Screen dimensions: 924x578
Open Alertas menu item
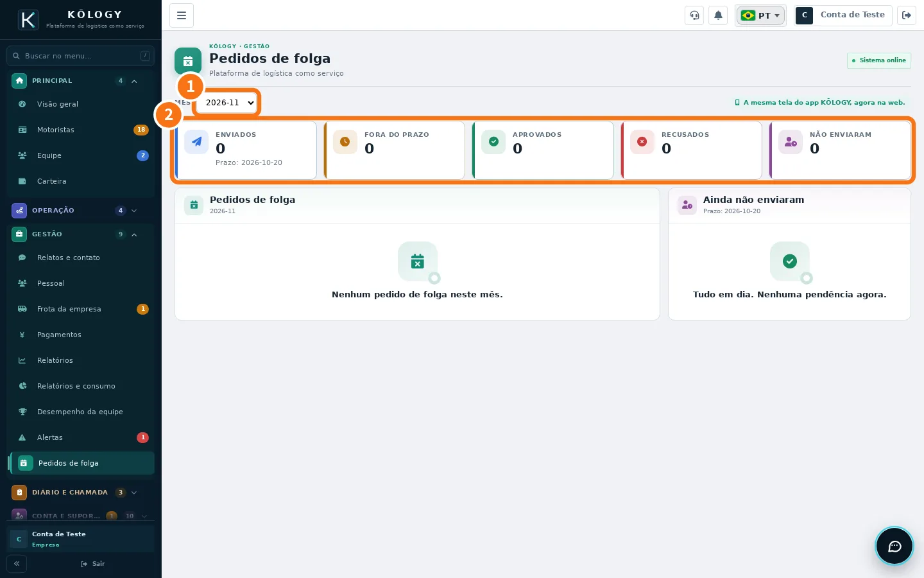pyautogui.click(x=81, y=437)
